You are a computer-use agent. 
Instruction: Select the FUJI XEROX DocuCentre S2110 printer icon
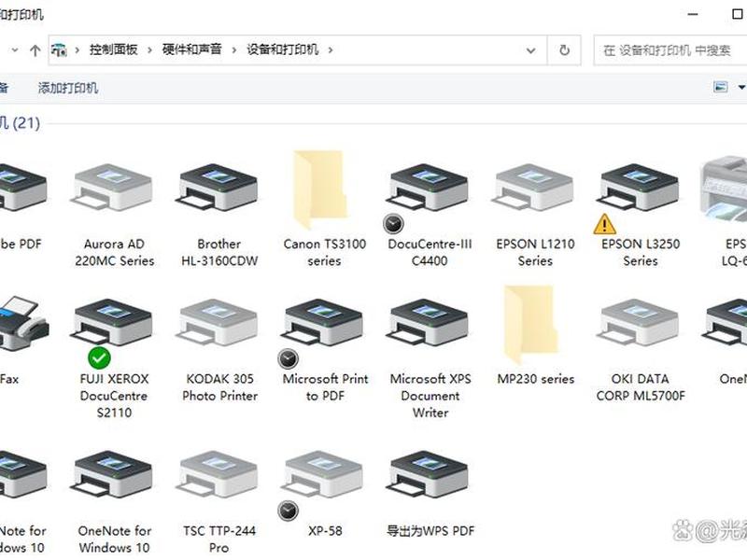click(x=113, y=322)
